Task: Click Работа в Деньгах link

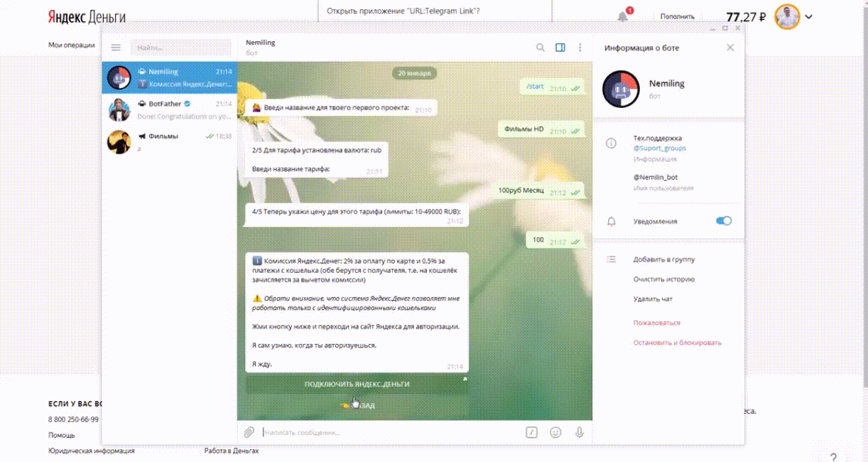Action: point(232,451)
